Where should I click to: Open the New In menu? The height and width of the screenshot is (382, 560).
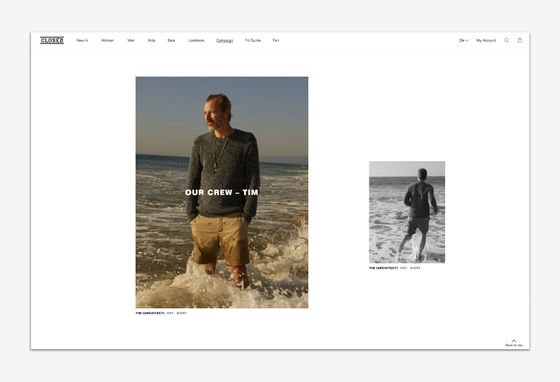point(82,41)
